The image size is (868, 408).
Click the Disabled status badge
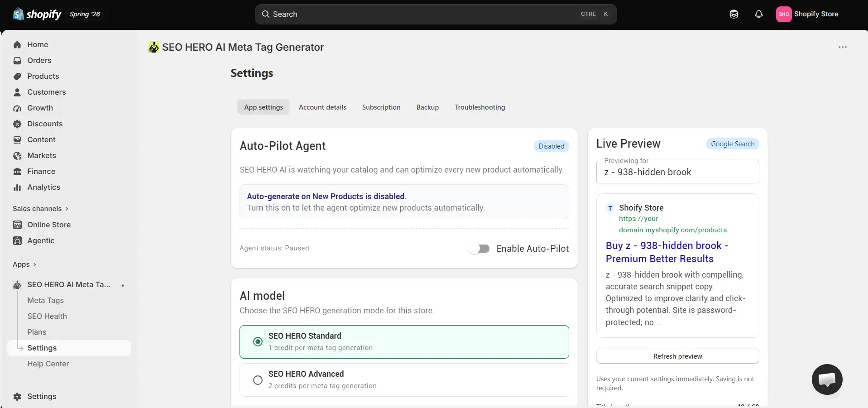coord(551,146)
